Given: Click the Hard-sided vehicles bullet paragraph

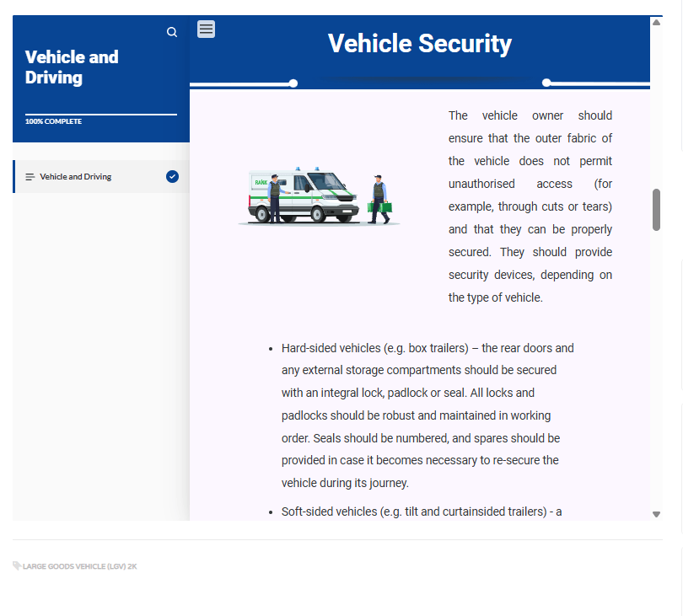Looking at the screenshot, I should [427, 415].
